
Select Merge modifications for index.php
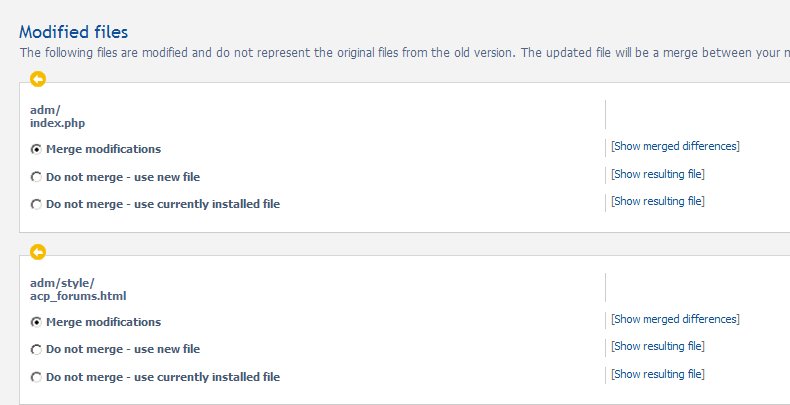coord(37,150)
